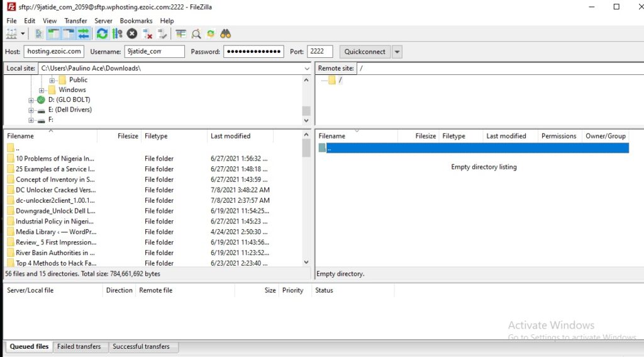The image size is (644, 357).
Task: Click the binoculars file search icon
Action: click(226, 33)
